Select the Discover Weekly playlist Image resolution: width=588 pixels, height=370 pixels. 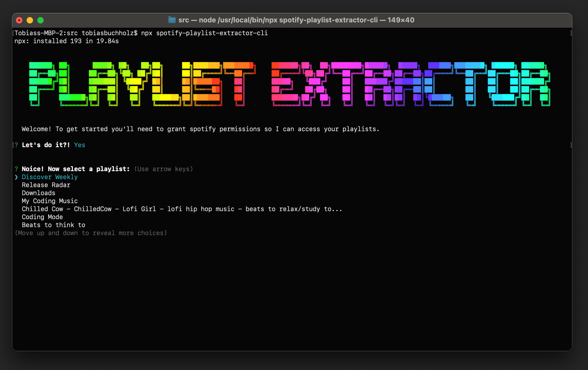pyautogui.click(x=50, y=177)
